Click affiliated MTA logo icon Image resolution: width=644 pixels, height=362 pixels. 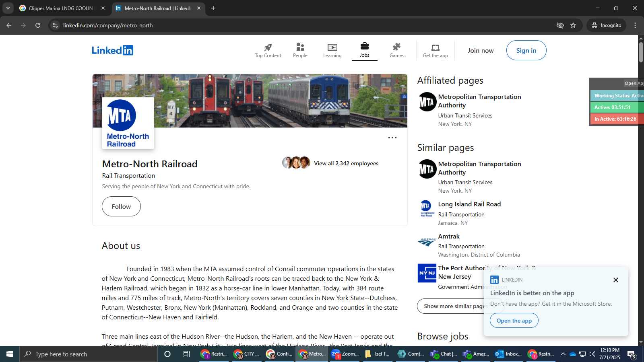[x=427, y=102]
